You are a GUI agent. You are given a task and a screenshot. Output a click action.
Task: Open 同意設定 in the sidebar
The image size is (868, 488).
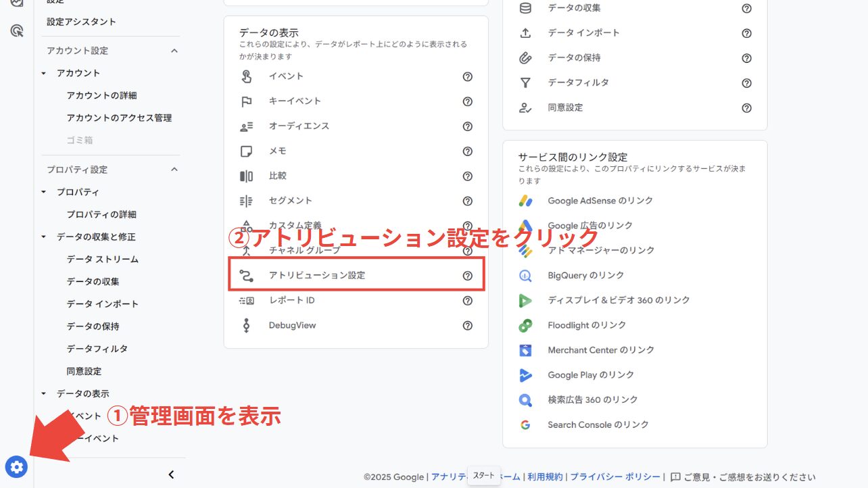coord(84,371)
